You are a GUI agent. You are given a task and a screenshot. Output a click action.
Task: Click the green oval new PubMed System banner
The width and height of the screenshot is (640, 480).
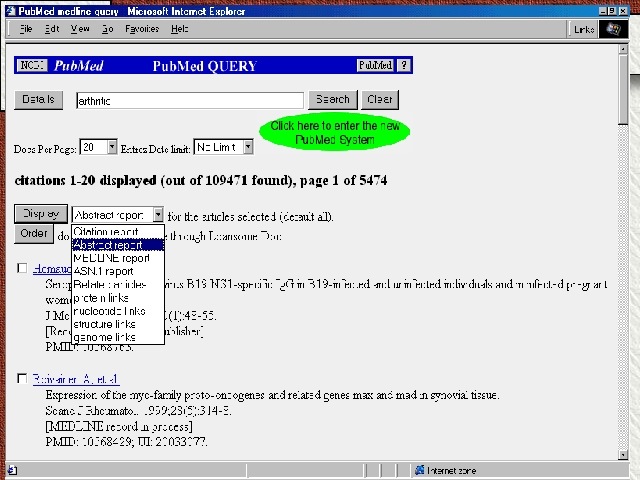[334, 132]
